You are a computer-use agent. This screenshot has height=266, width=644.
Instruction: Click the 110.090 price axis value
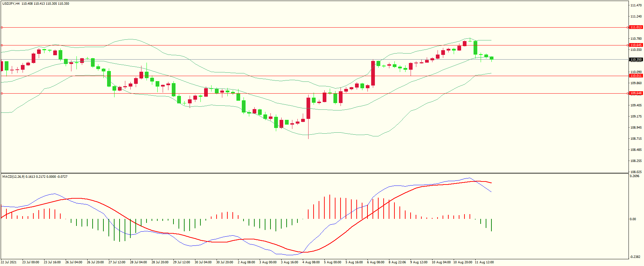pos(636,72)
